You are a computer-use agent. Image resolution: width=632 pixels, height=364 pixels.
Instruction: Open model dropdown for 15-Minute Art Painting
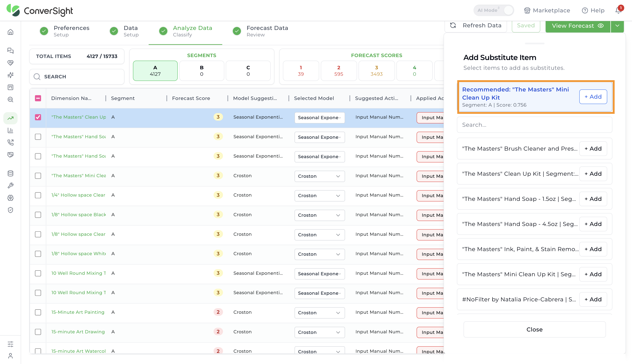[x=319, y=313]
